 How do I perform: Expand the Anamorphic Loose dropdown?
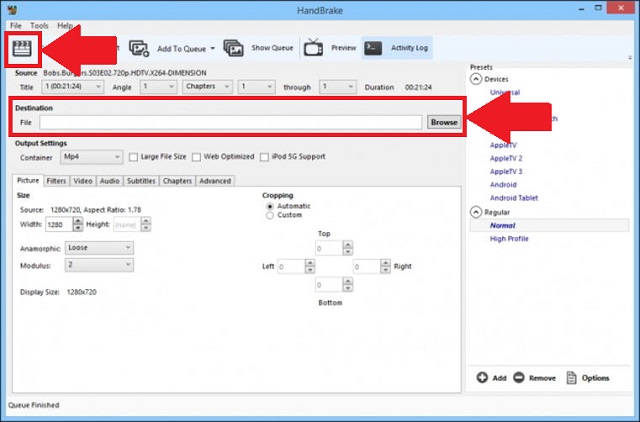99,247
